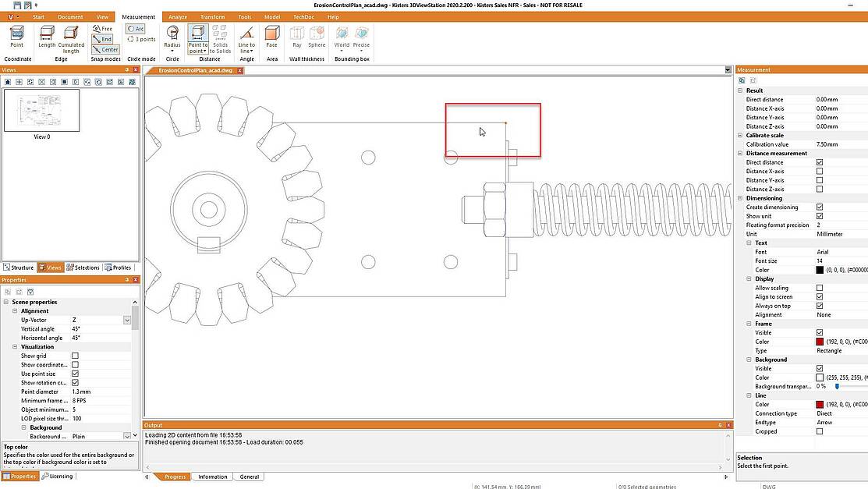868x489 pixels.
Task: Close the Output panel
Action: pyautogui.click(x=728, y=425)
